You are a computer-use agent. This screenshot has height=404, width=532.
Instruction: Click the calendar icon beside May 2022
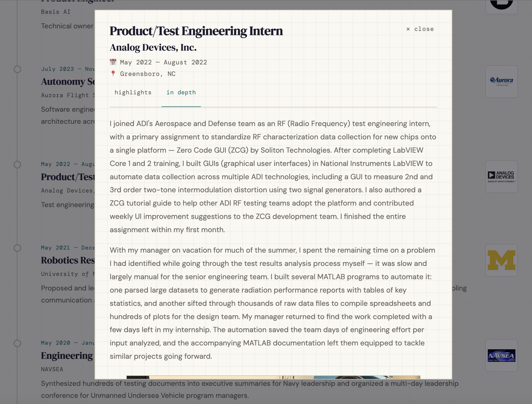[113, 62]
